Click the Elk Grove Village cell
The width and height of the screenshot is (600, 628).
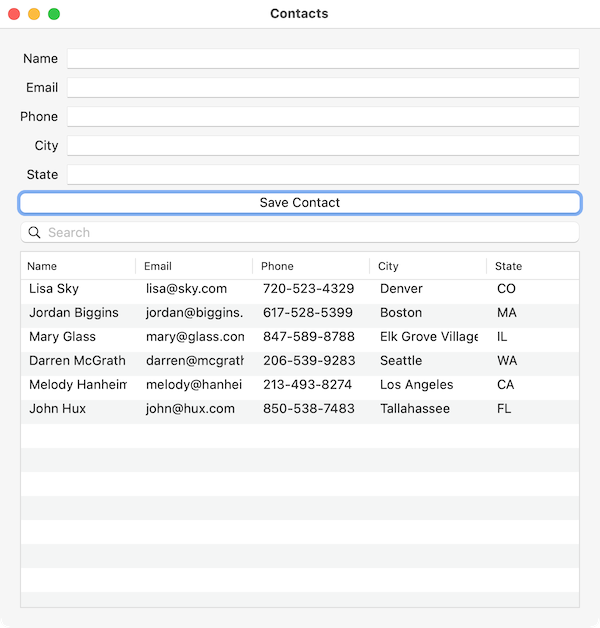(x=429, y=337)
